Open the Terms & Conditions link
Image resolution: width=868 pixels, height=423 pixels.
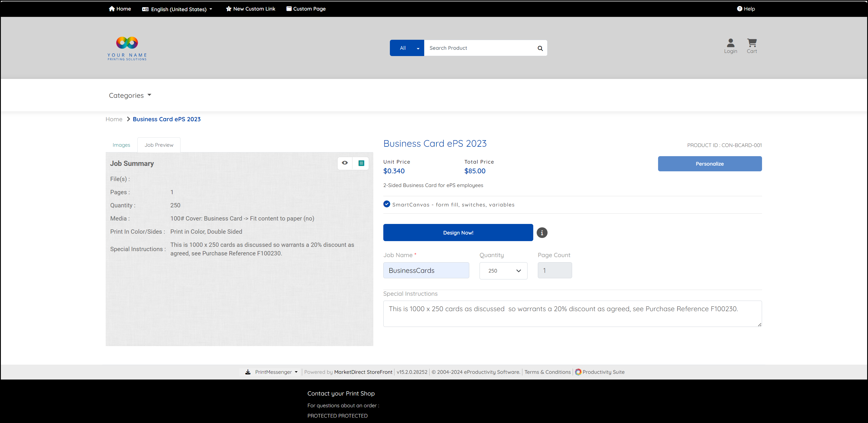tap(547, 372)
